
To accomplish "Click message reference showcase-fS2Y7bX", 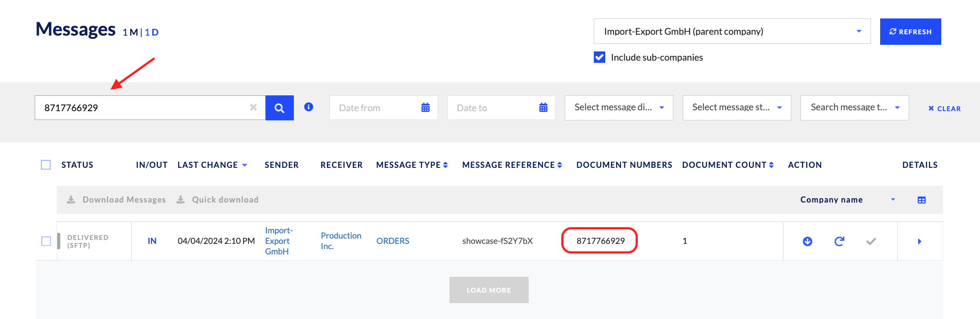I will pos(497,241).
